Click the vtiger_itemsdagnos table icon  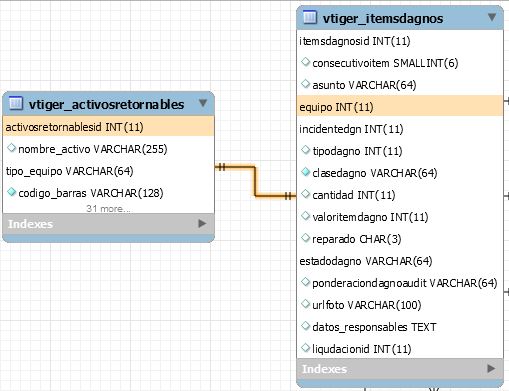(x=310, y=17)
